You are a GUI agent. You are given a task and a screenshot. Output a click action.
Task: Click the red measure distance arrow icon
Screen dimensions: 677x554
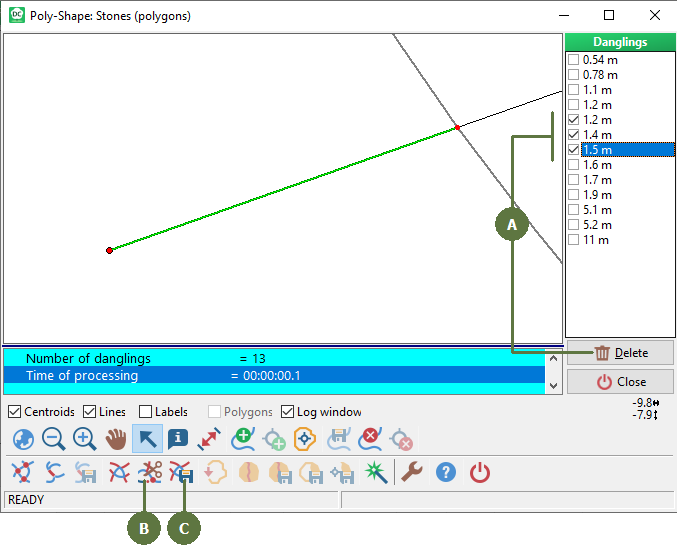pos(209,439)
